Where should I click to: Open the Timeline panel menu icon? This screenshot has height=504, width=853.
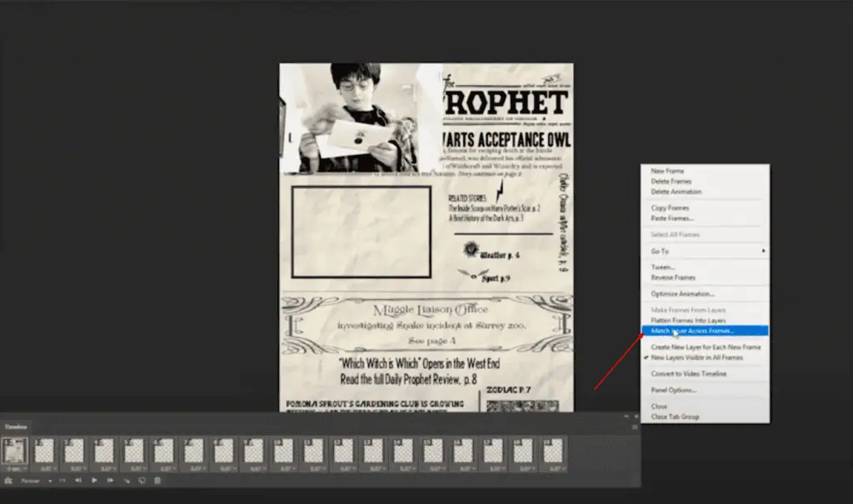(x=635, y=427)
